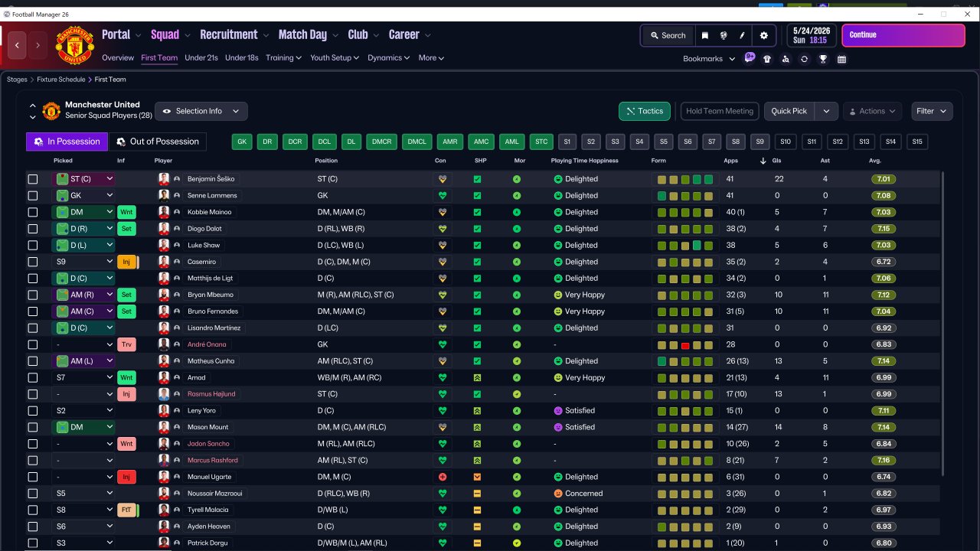Expand the Quick Pick arrow dropdown
The height and width of the screenshot is (551, 980).
click(826, 111)
